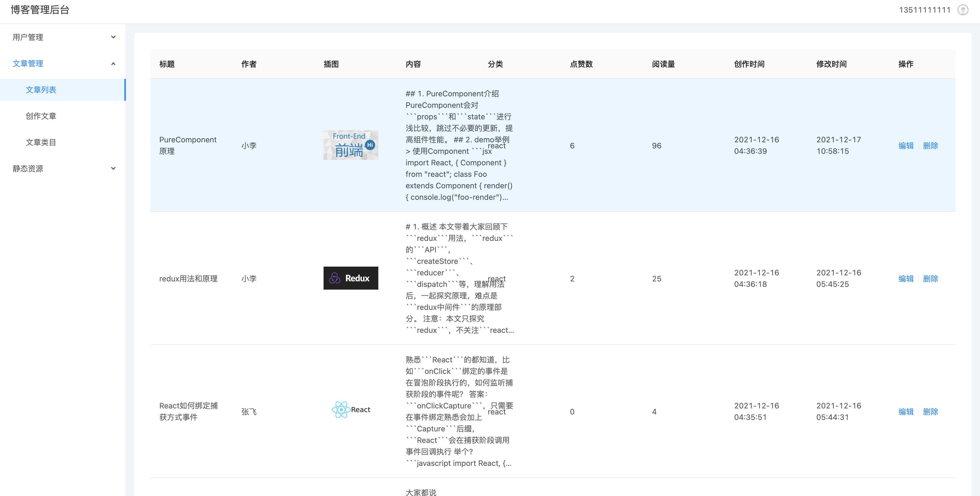Click the 分类 column header
Screen dimensions: 980x496
point(495,64)
